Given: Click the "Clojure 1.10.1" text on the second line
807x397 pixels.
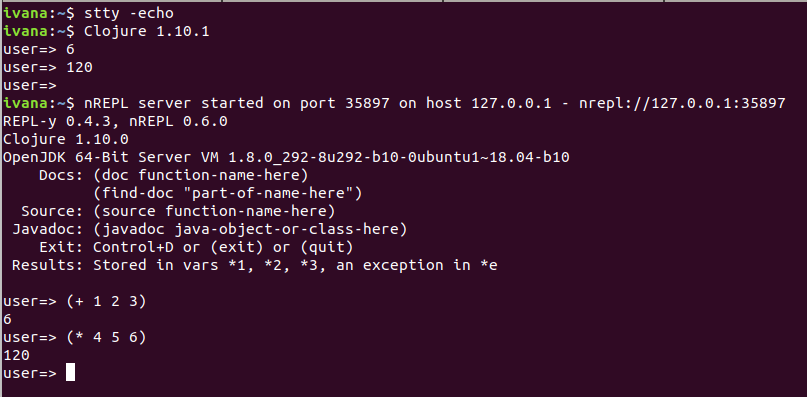Looking at the screenshot, I should 147,31.
